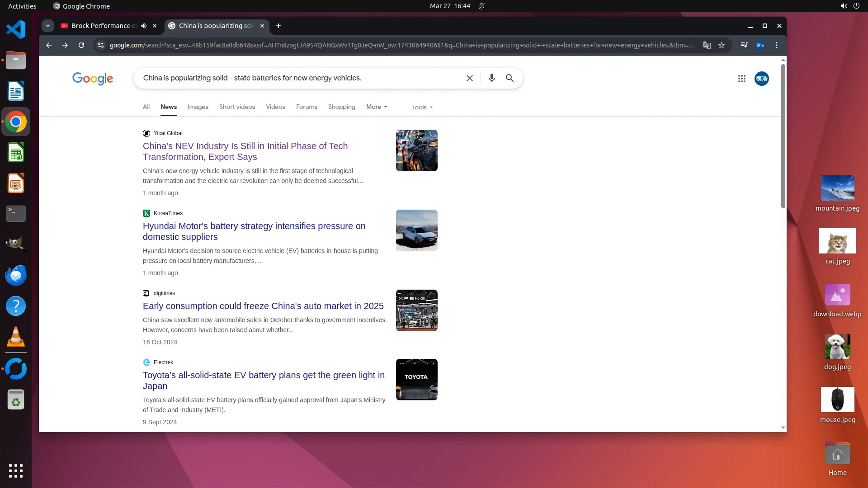The width and height of the screenshot is (868, 488).
Task: Click the XPENG auto show thumbnail
Action: pos(416,310)
